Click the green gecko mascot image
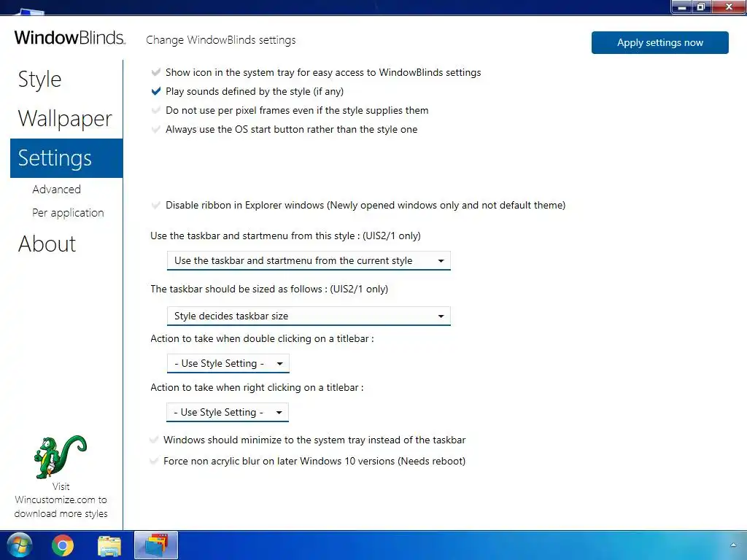The width and height of the screenshot is (747, 560). point(60,456)
